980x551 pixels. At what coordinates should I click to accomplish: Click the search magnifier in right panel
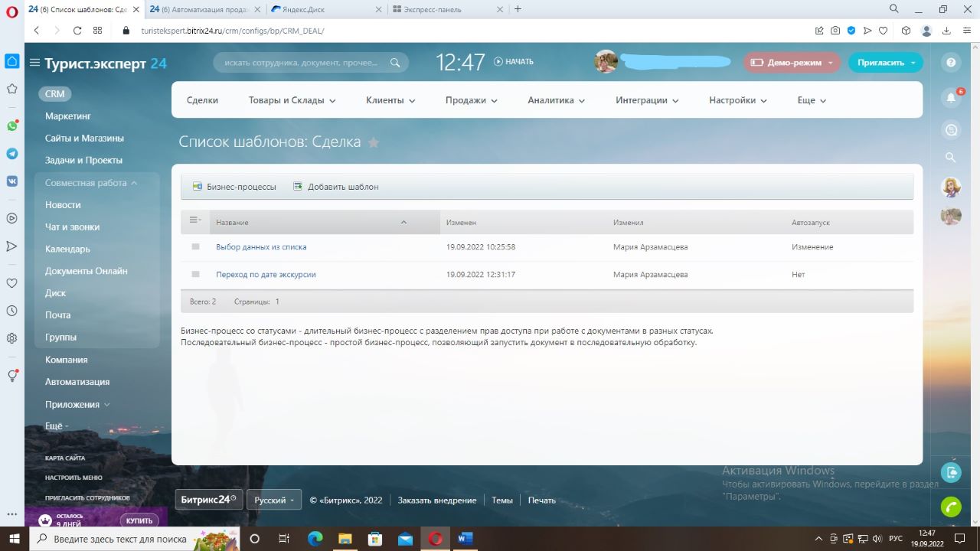click(x=951, y=158)
